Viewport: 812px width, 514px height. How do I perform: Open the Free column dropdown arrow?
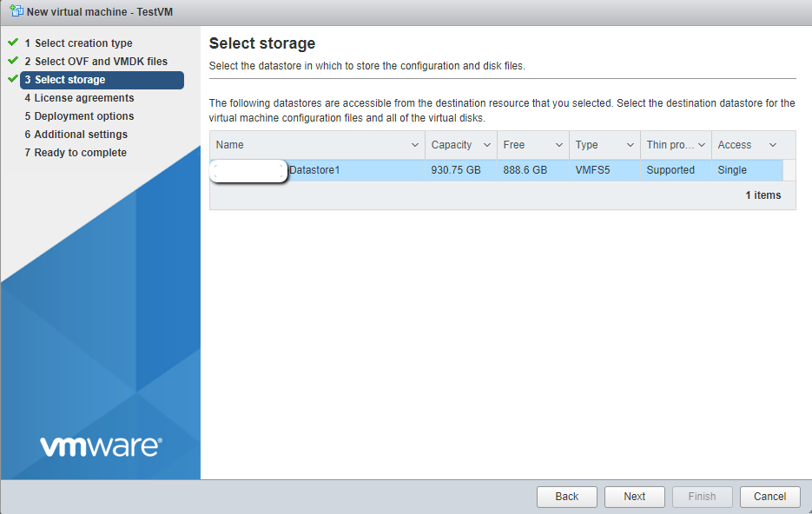[558, 145]
